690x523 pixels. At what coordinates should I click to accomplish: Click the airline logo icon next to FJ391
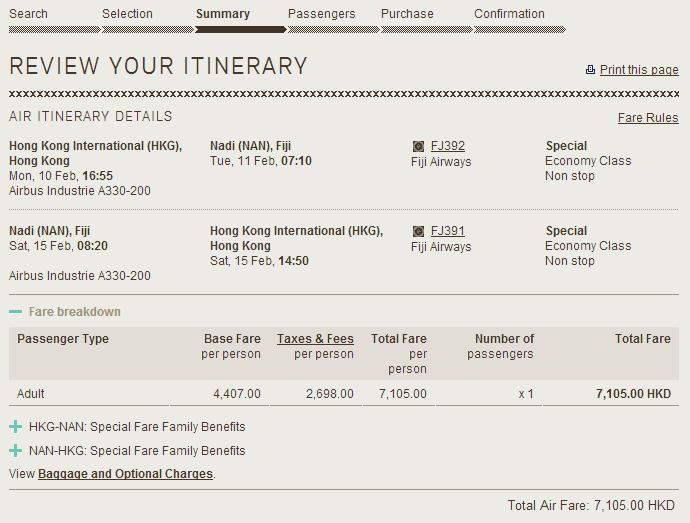click(418, 231)
